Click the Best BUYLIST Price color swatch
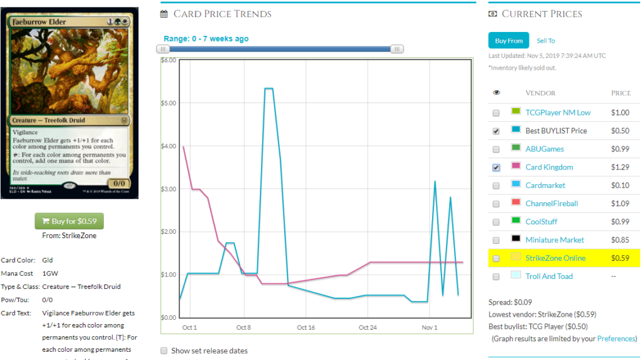 point(516,129)
